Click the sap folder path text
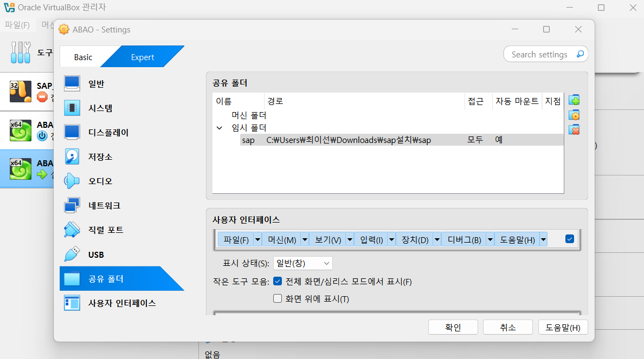The height and width of the screenshot is (359, 644). point(349,140)
